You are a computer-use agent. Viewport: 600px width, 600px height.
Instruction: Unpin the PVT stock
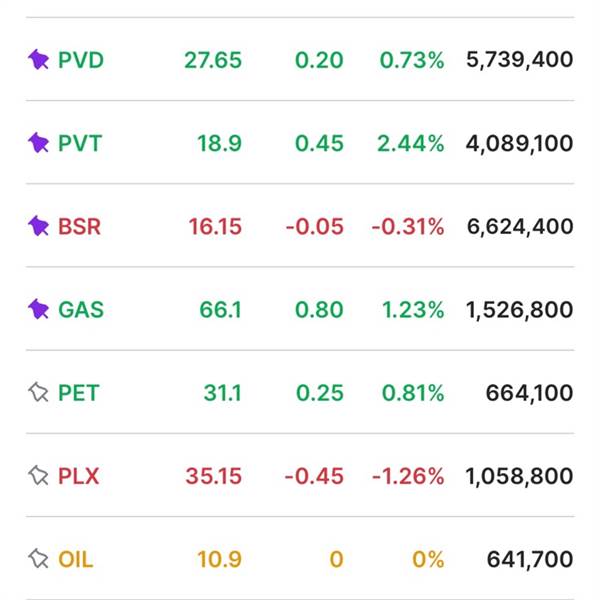pos(38,143)
